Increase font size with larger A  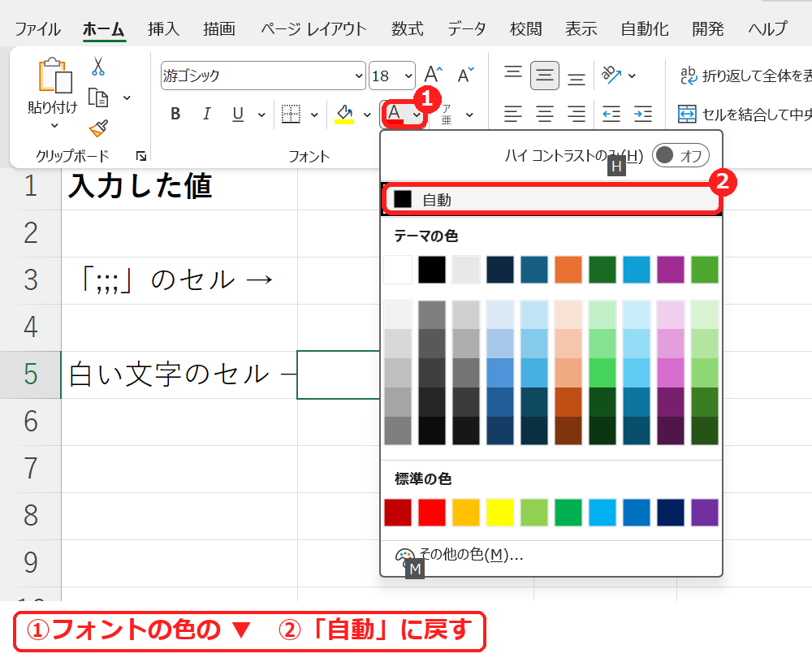coord(433,75)
